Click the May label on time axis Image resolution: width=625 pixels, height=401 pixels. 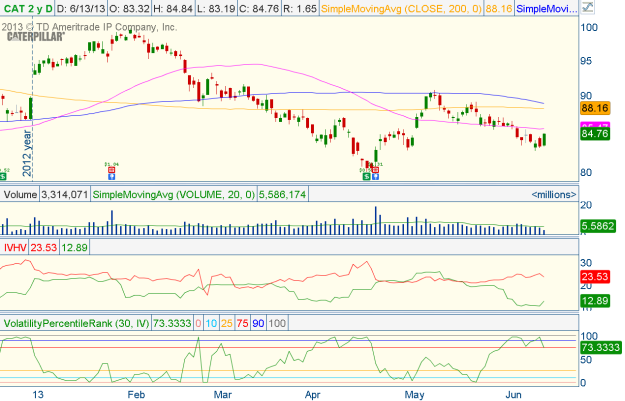coord(414,395)
